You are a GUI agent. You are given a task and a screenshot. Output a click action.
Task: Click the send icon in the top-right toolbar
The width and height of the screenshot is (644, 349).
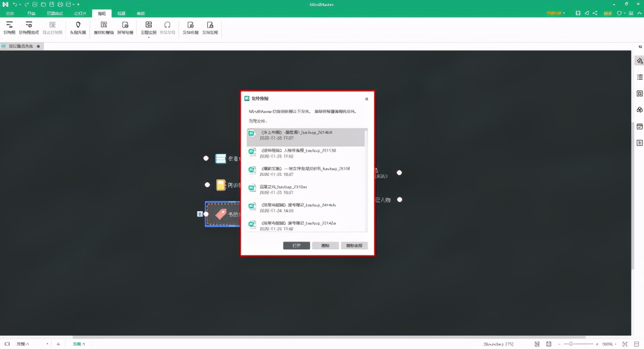[x=587, y=13]
